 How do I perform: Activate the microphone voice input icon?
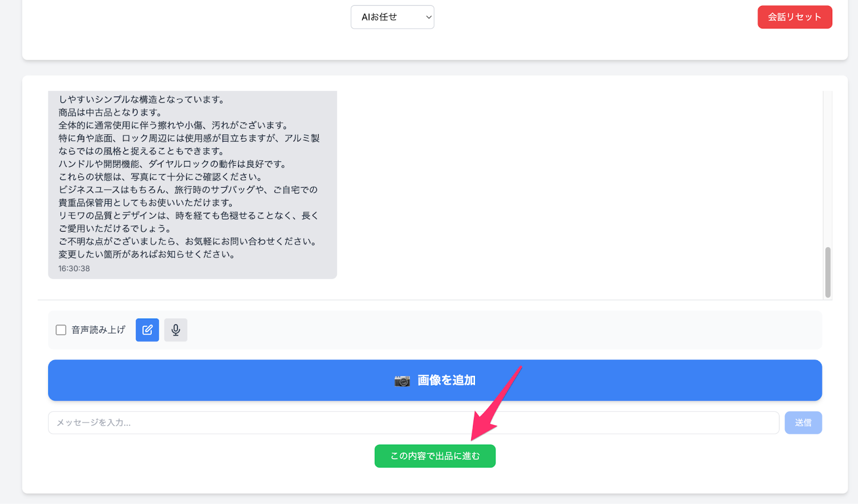click(175, 330)
